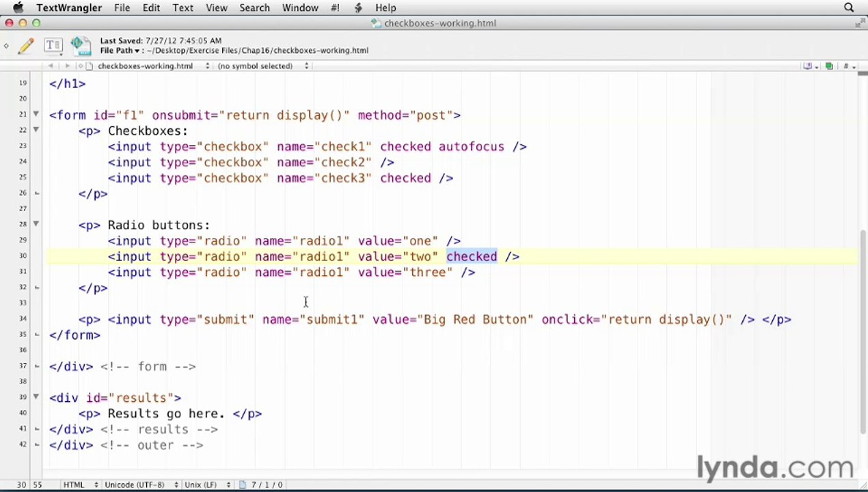Open the checkboxes-working.html document popup
868x492 pixels.
[x=153, y=66]
